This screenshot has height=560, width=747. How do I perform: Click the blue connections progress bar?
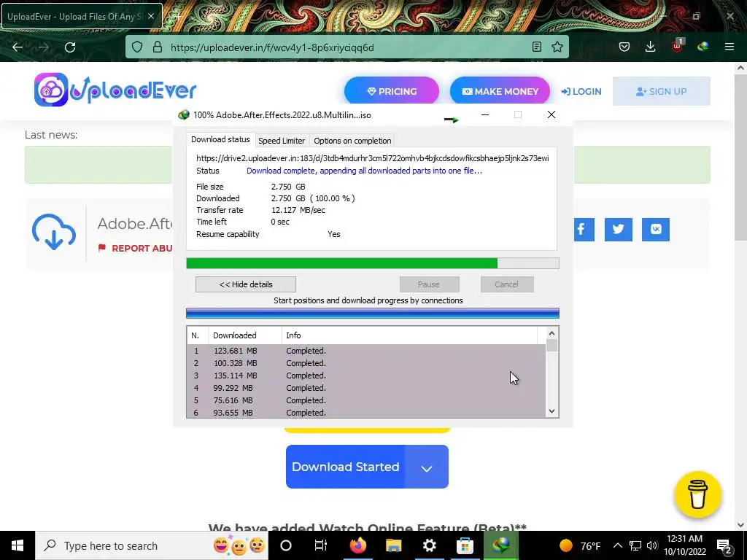coord(373,313)
